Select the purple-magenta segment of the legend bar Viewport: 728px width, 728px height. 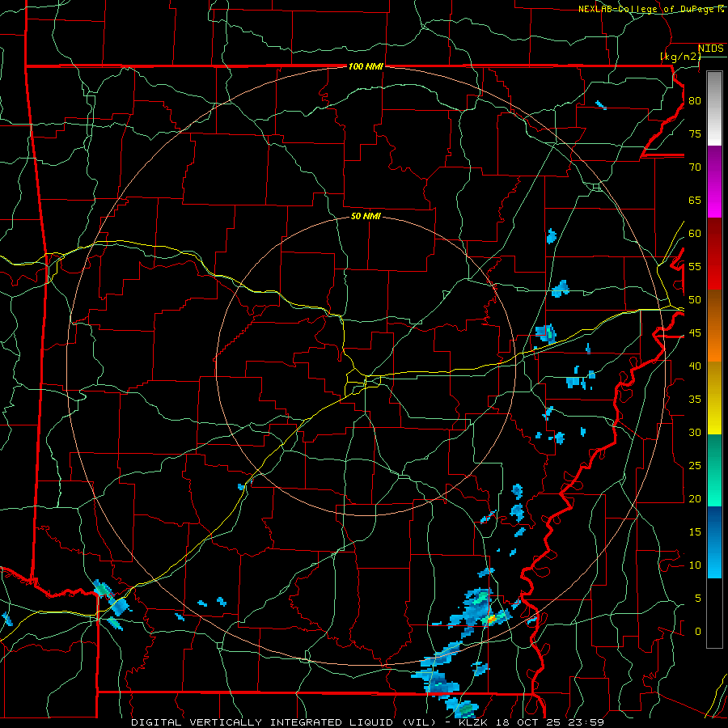tap(714, 181)
